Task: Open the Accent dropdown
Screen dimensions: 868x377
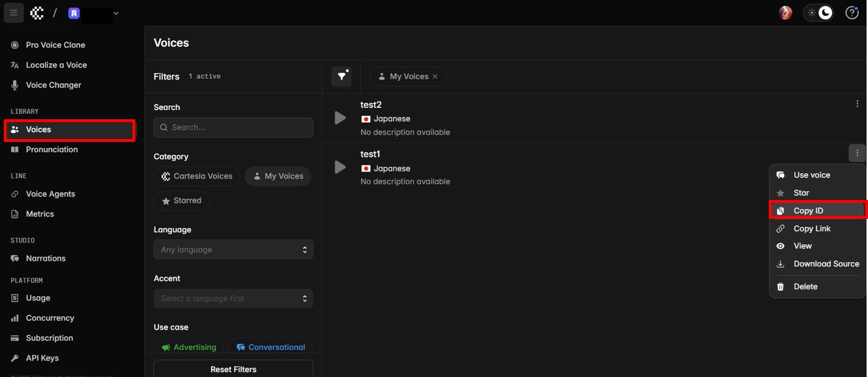Action: [233, 299]
